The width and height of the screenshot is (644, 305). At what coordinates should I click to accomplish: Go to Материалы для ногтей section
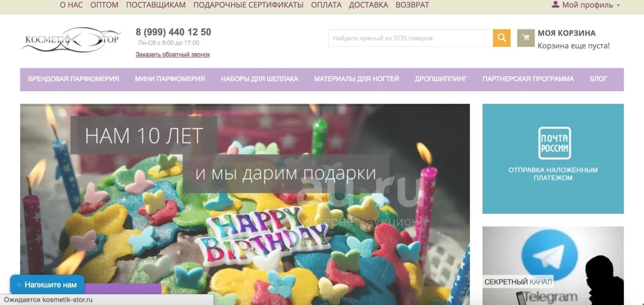356,79
